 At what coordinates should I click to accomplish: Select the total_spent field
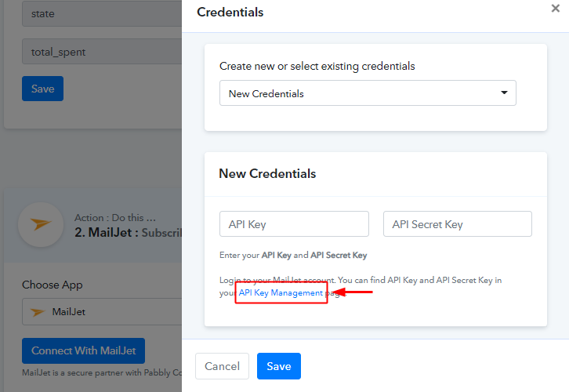[x=102, y=52]
